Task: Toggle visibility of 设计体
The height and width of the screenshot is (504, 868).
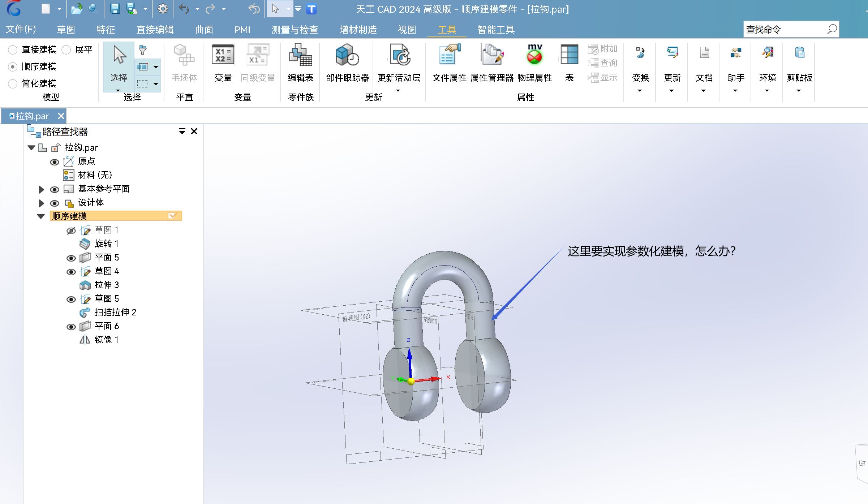Action: [x=55, y=203]
